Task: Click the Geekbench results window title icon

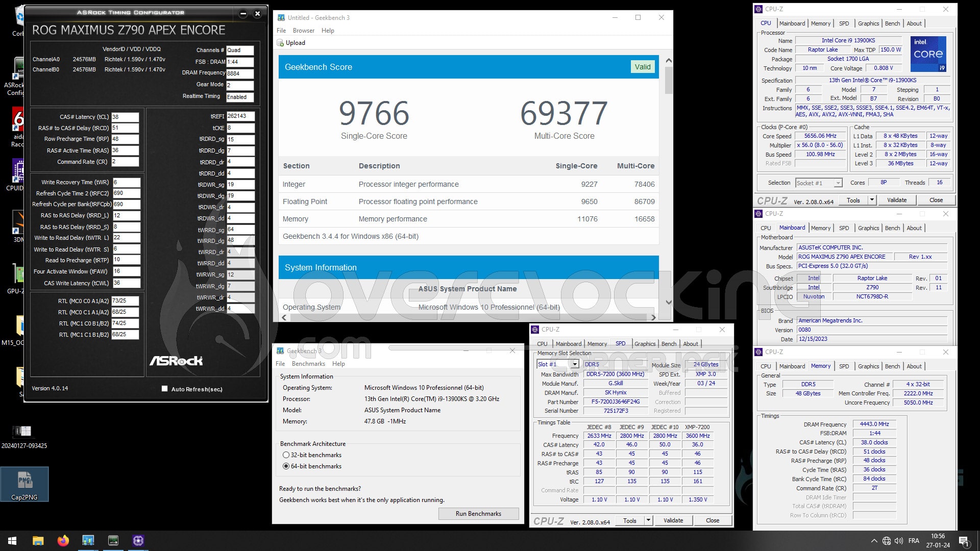Action: point(281,18)
